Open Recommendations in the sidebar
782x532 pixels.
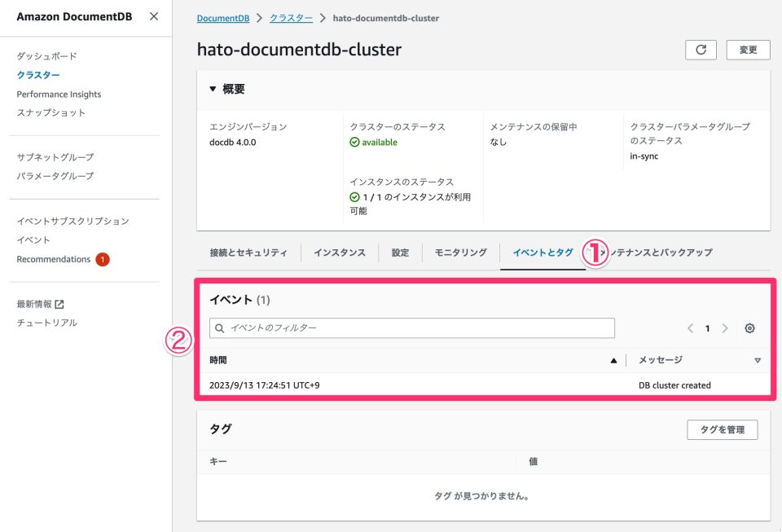(x=54, y=259)
